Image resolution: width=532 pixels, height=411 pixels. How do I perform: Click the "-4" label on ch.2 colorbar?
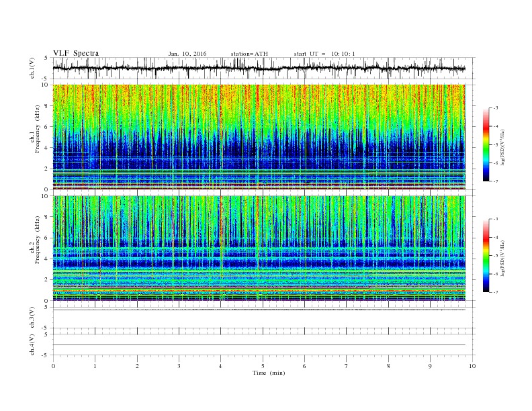(x=496, y=237)
